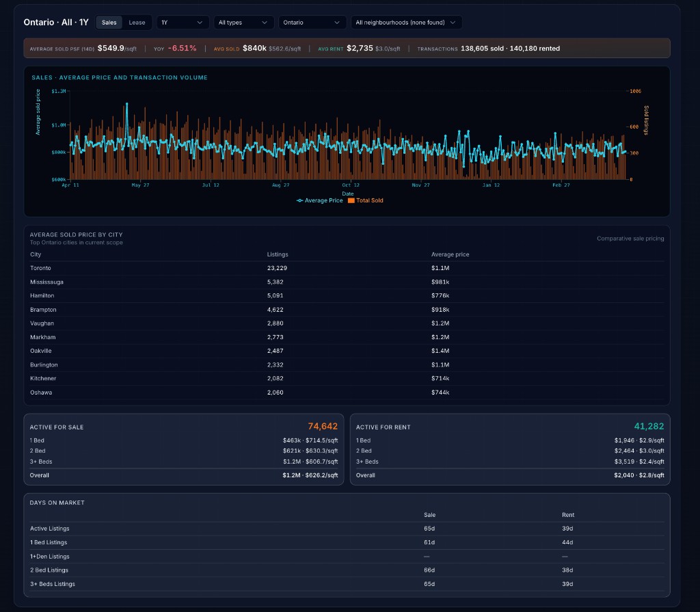Click the 2 Bed Listings row label

(49, 570)
